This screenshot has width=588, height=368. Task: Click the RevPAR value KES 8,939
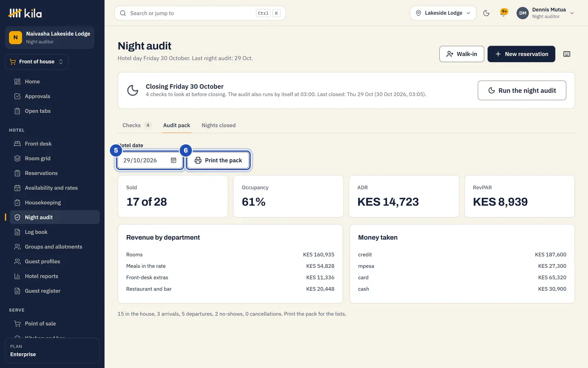500,202
